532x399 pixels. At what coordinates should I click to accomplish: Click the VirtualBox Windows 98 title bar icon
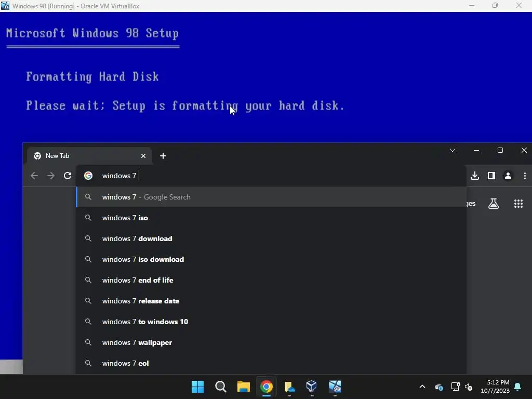5,6
